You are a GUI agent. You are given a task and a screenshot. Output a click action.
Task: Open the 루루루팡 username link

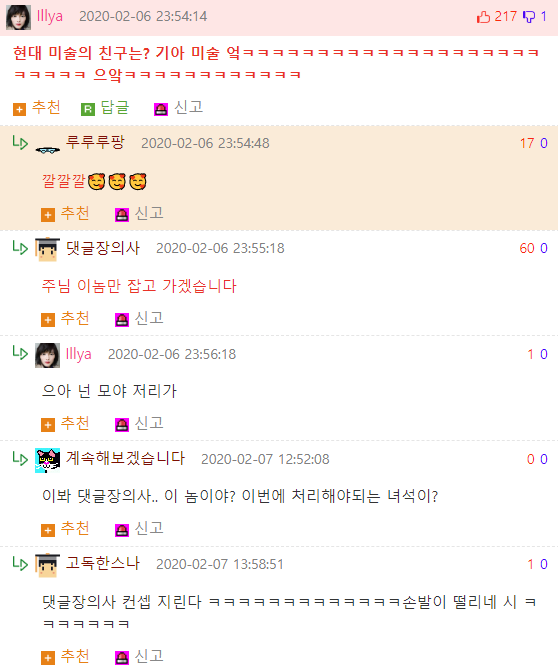click(95, 142)
